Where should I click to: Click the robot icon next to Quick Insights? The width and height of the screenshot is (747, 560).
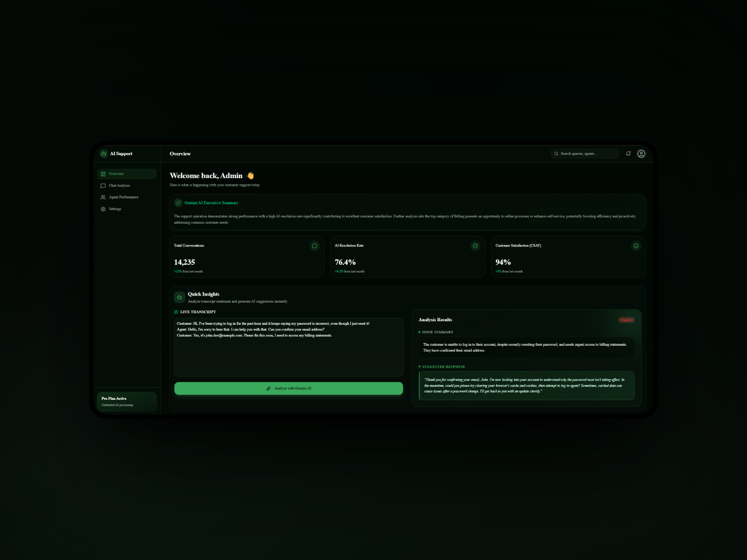[x=179, y=297]
